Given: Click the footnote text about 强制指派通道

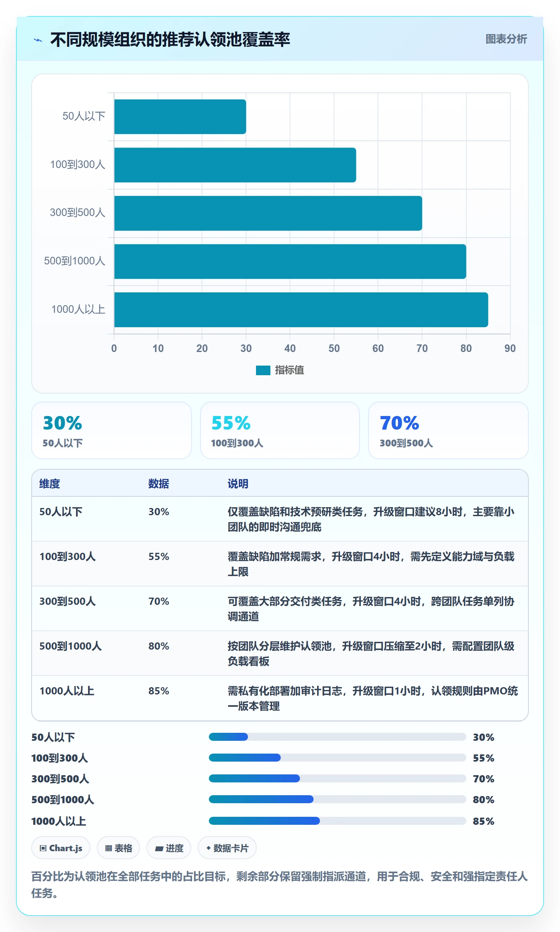Looking at the screenshot, I should 280,884.
